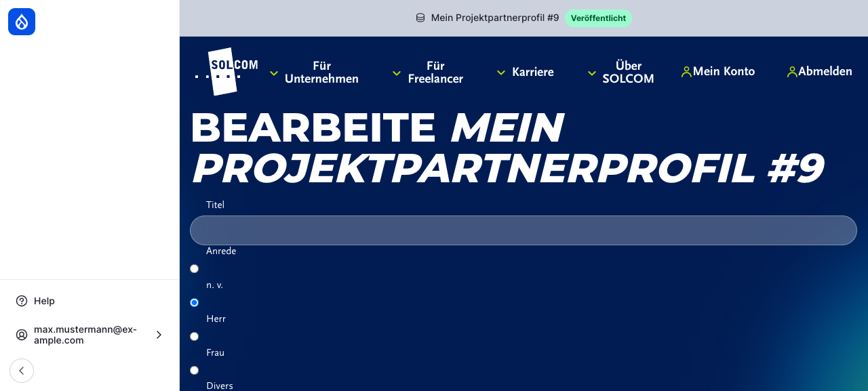Click the Bearbeite Mein Projektpartnerprofil #9 heading
The image size is (868, 391).
click(507, 147)
